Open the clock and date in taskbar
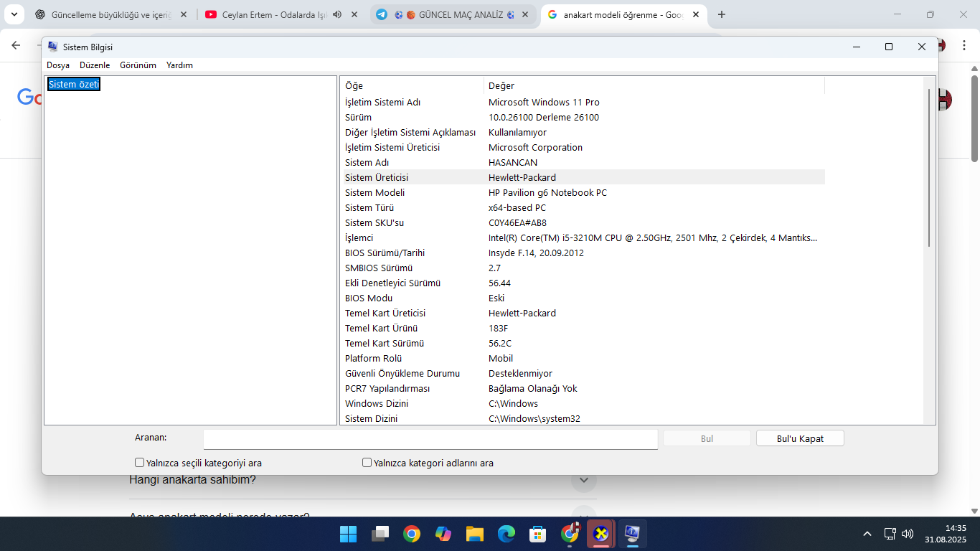The image size is (980, 551). [x=946, y=534]
